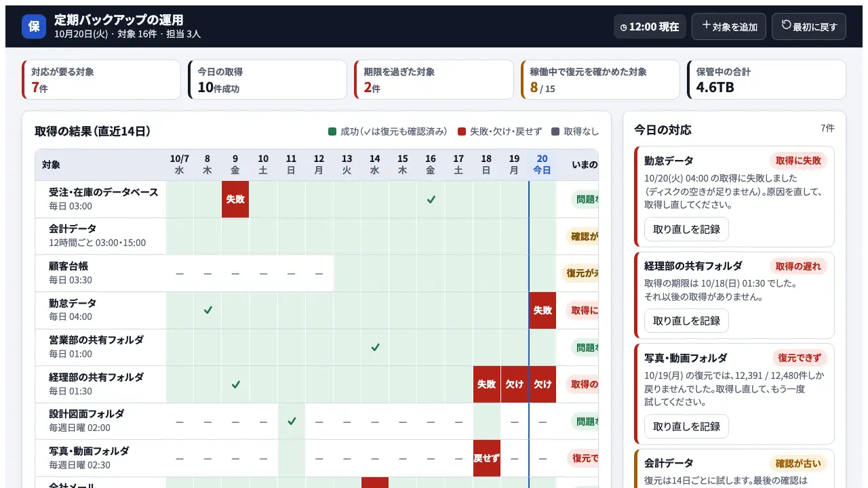Viewport: 868px width, 488px height.
Task: Select the checkmark in 営業部の共有フォルダ row on 10/14
Action: coord(375,347)
